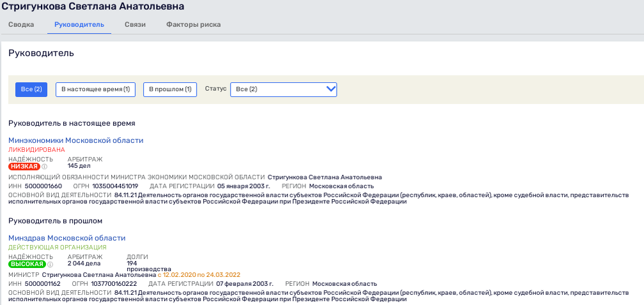This screenshot has width=644, height=305.
Task: Click the ЛИКВИДИРОВАНА status text
Action: click(x=36, y=150)
